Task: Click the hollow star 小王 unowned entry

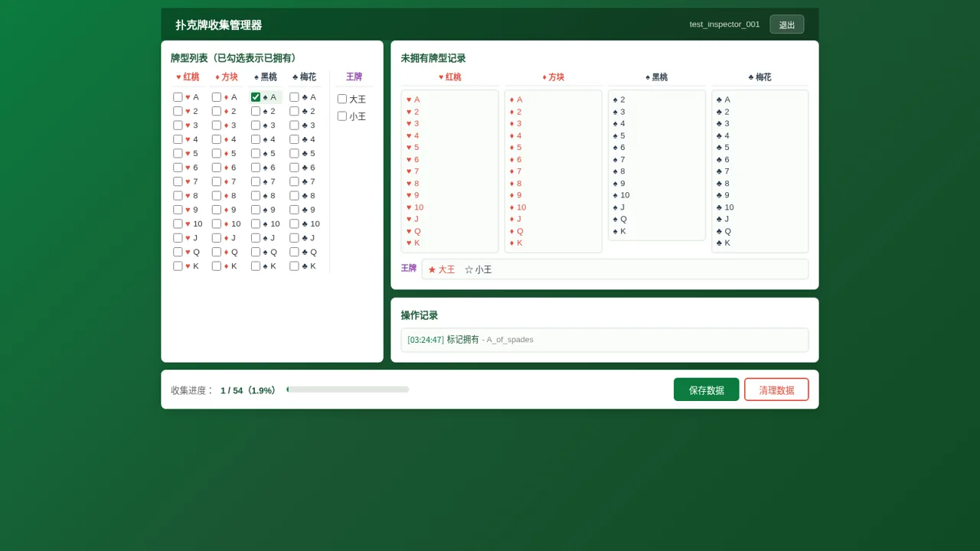Action: point(479,269)
